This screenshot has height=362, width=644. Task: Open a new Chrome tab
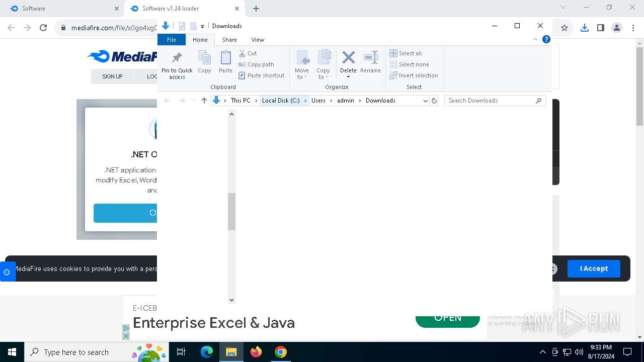(x=256, y=9)
